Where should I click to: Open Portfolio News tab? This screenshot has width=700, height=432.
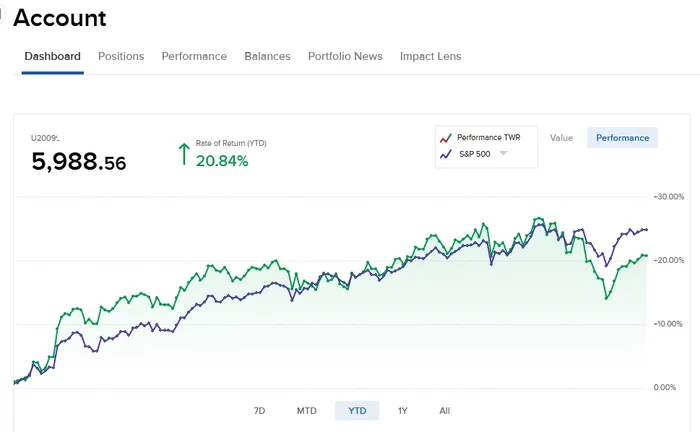345,56
